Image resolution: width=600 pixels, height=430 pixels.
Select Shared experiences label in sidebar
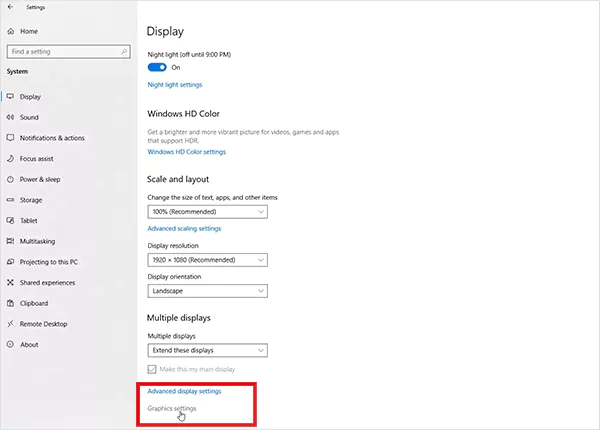[47, 282]
